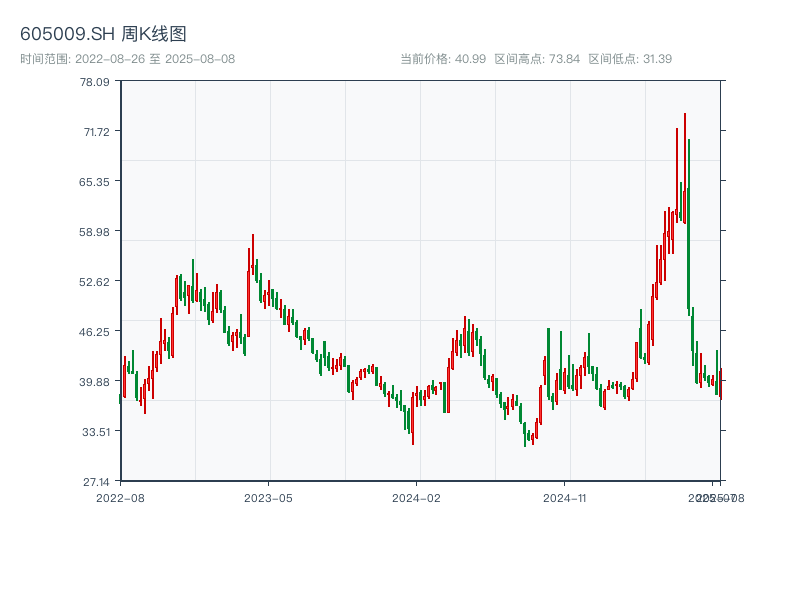
Task: Click the current price value 当前价格: 40.99
Action: [443, 59]
